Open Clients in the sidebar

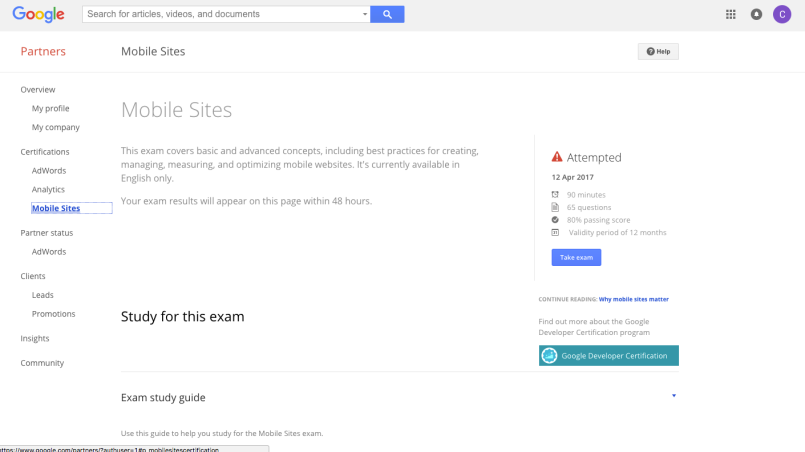click(x=33, y=276)
